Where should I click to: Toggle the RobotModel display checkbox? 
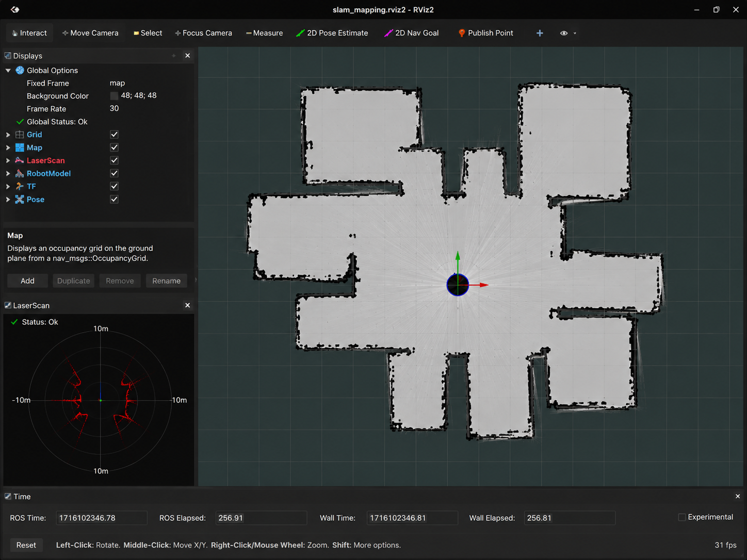114,173
